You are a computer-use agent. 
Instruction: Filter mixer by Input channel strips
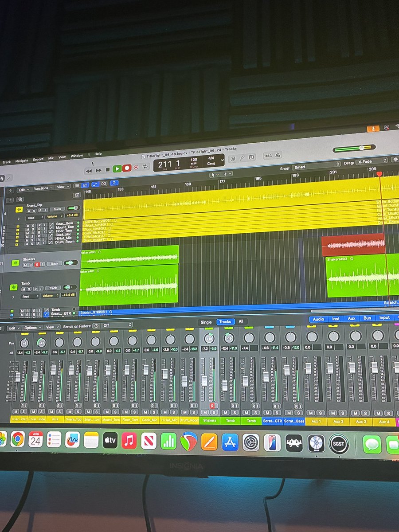click(384, 317)
